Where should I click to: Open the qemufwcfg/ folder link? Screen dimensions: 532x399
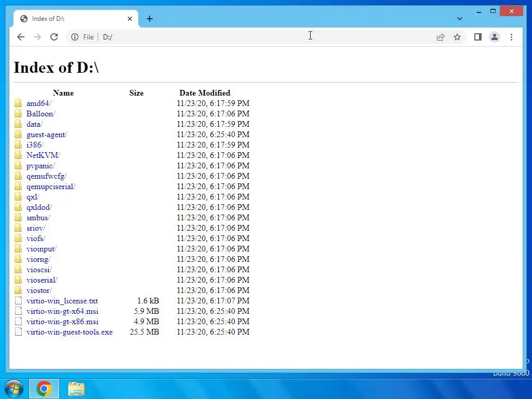46,176
